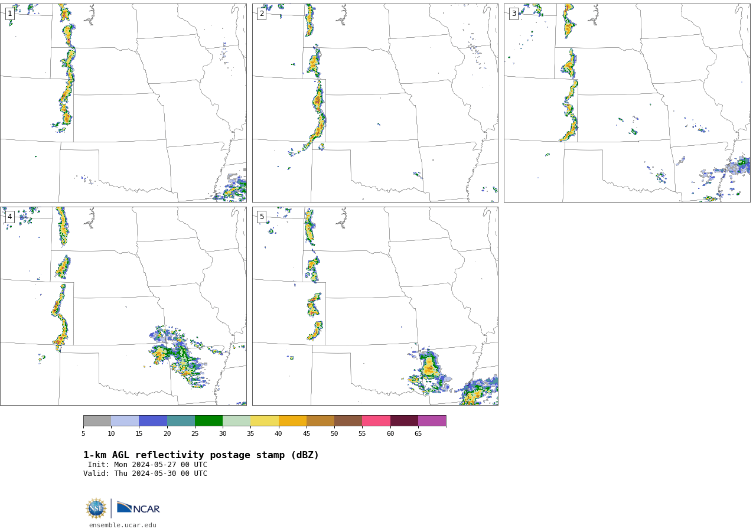Open ensemble member 5 reflectivity map

pos(375,306)
